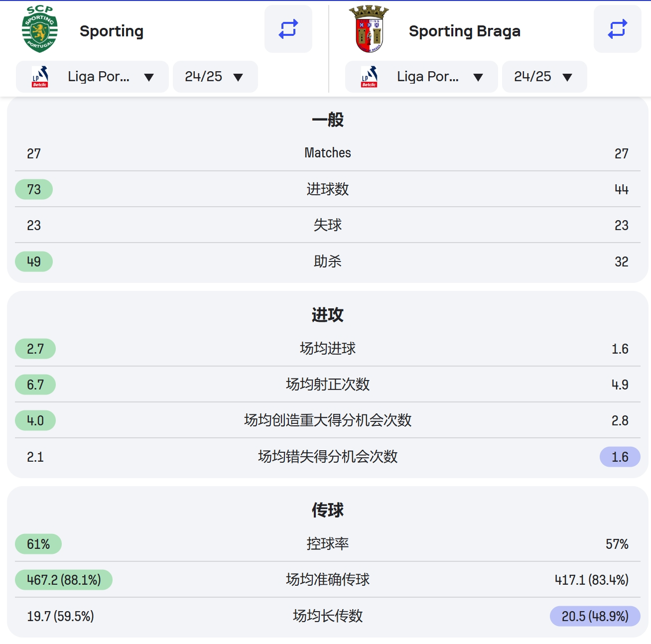Click Sporting's highlighted 73 goals badge

click(x=34, y=189)
